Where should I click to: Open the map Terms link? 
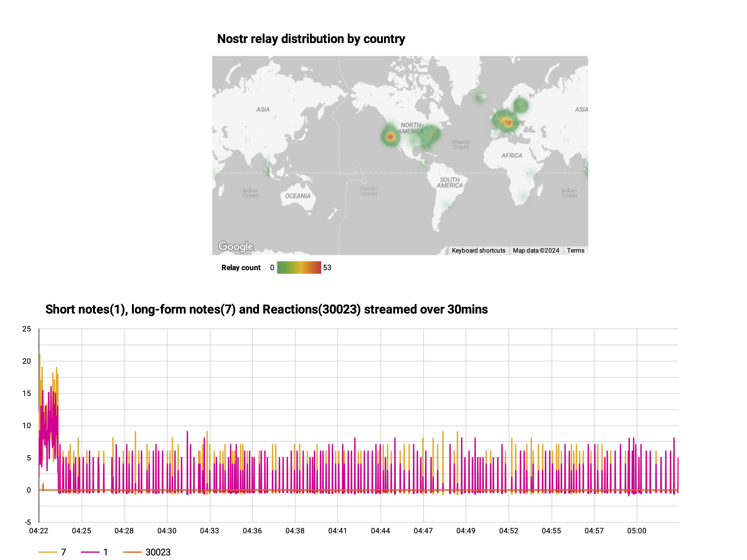pyautogui.click(x=575, y=250)
